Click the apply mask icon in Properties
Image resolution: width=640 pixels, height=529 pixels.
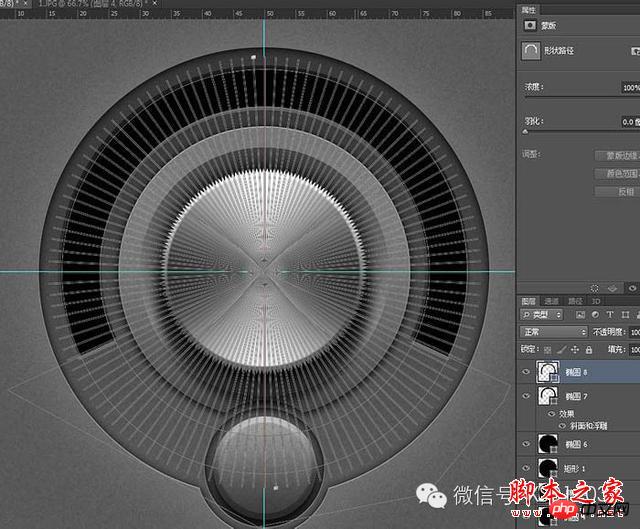point(613,289)
